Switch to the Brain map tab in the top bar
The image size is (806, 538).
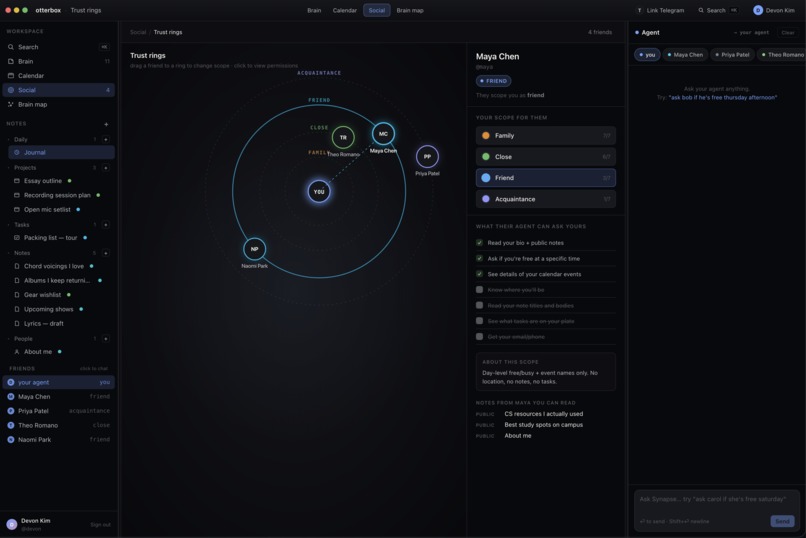tap(410, 10)
